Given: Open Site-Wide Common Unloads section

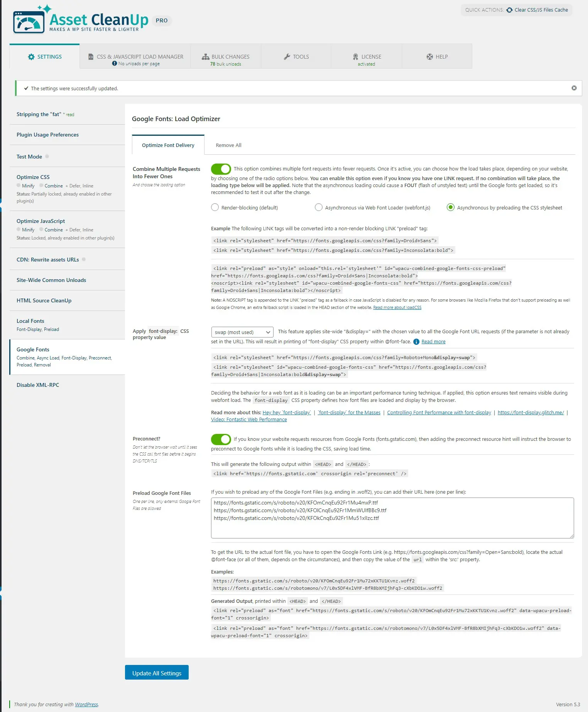Looking at the screenshot, I should tap(67, 280).
